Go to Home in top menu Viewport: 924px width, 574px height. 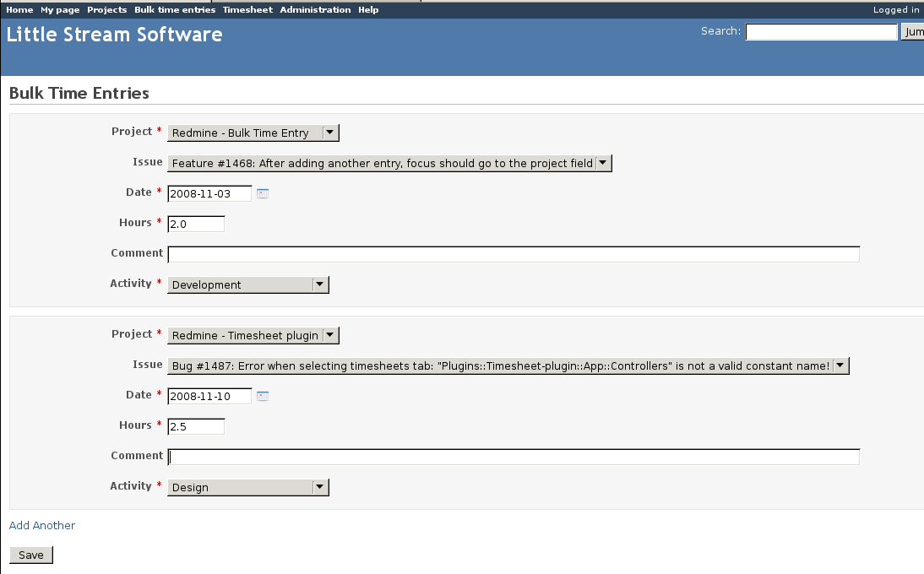click(x=19, y=9)
